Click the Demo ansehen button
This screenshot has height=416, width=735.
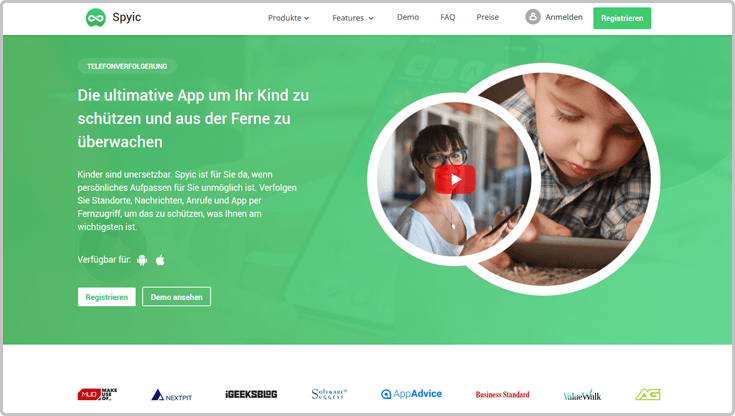(176, 297)
